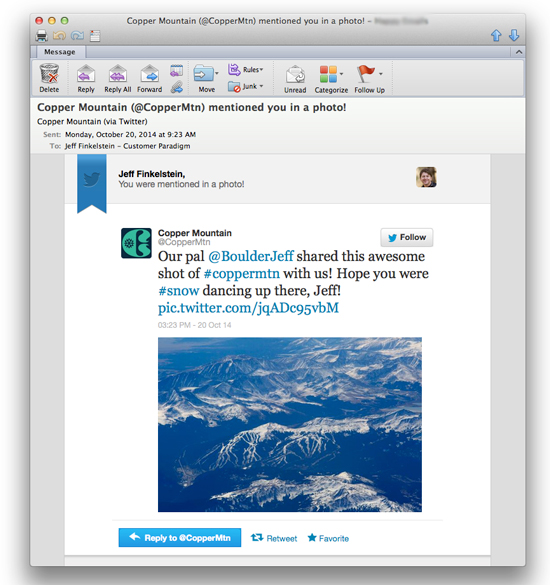The image size is (550, 585).
Task: Open the Follow Up dropdown arrow
Action: click(381, 74)
